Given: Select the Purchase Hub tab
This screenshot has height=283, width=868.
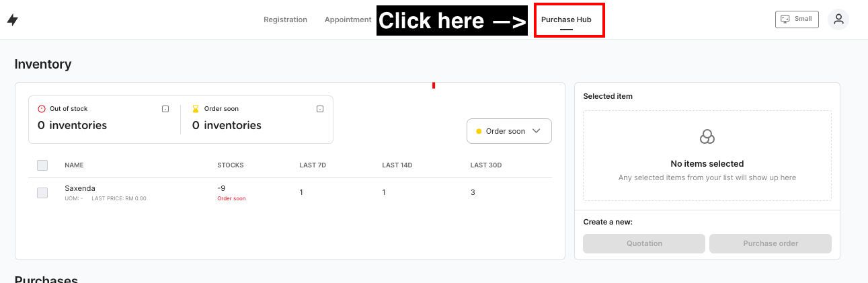Looking at the screenshot, I should [x=566, y=20].
